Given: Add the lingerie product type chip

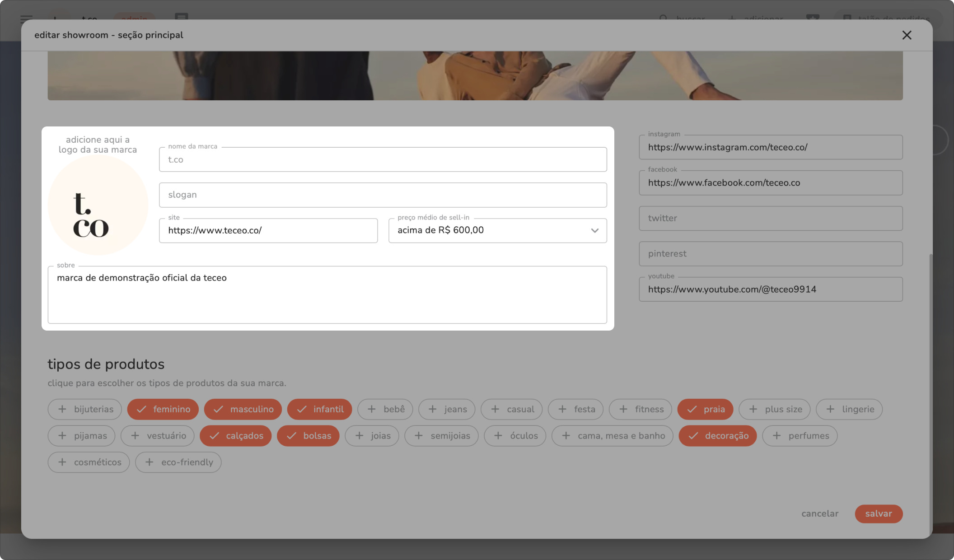Looking at the screenshot, I should (x=849, y=409).
